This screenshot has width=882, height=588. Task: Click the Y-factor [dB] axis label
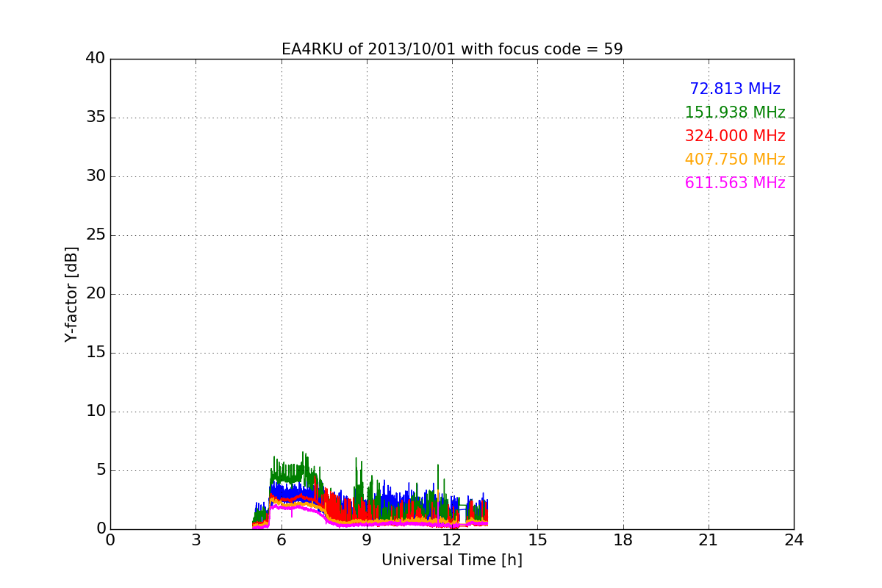pos(71,294)
